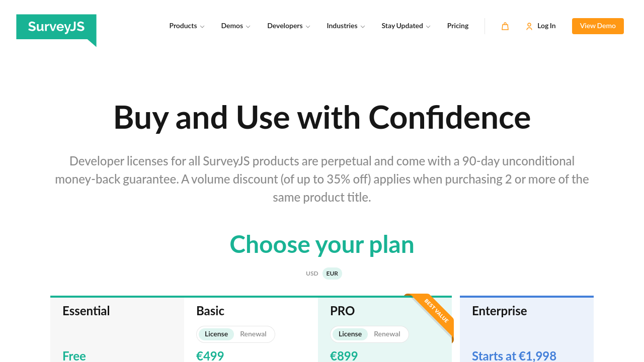Image resolution: width=644 pixels, height=362 pixels.
Task: Select Renewal for PRO plan
Action: 387,334
